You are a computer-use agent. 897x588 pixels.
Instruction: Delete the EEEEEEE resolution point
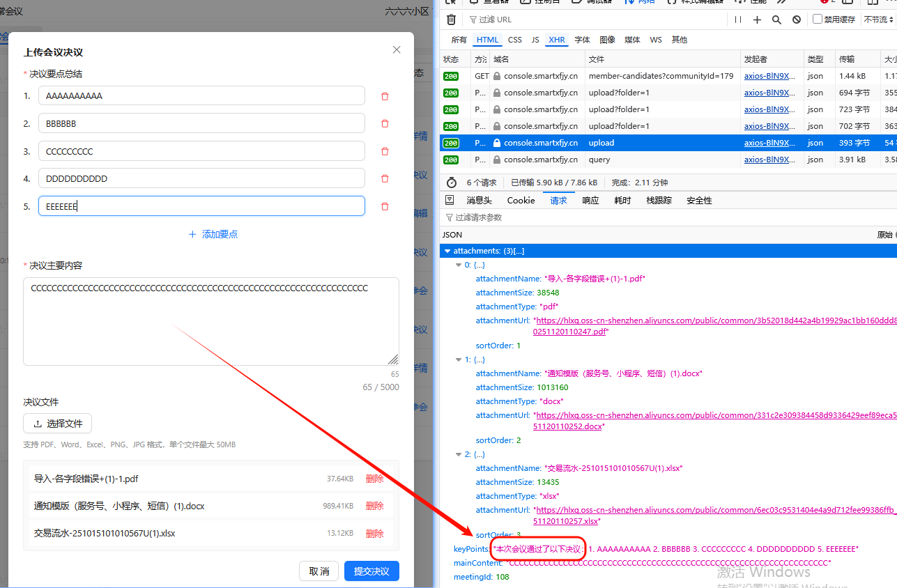[x=384, y=206]
